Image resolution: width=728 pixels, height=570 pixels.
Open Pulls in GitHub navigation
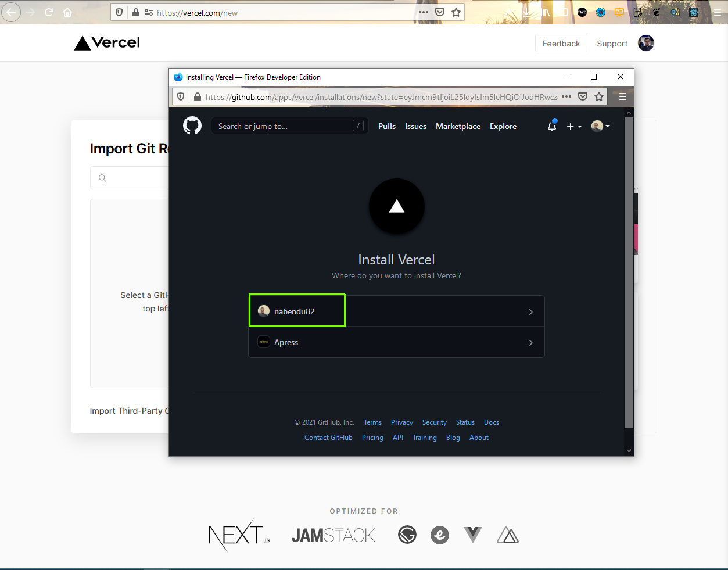click(387, 126)
